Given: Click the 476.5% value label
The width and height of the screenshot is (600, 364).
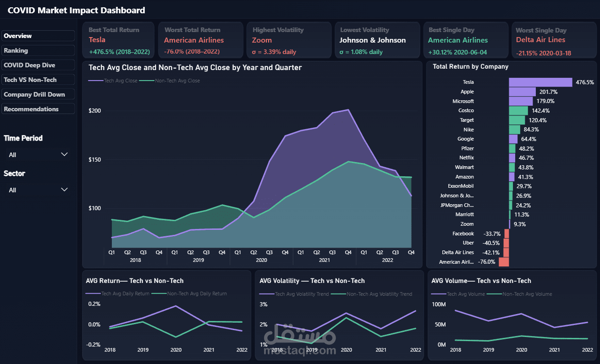Looking at the screenshot, I should click(585, 82).
